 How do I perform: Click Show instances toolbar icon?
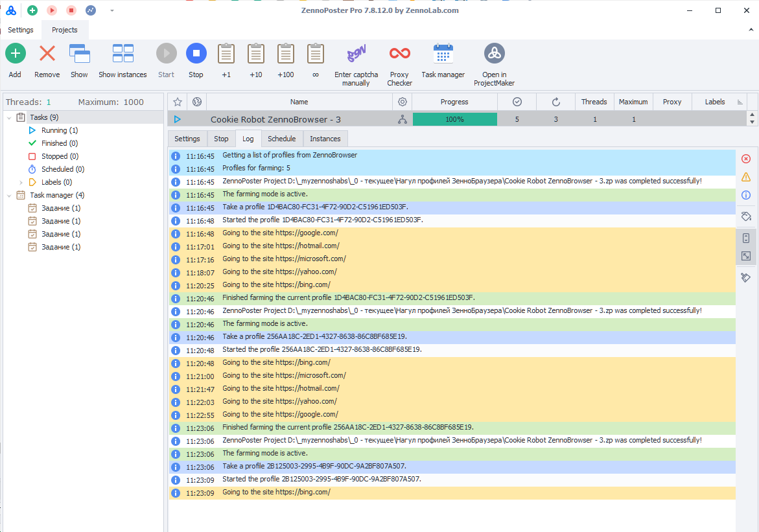123,53
